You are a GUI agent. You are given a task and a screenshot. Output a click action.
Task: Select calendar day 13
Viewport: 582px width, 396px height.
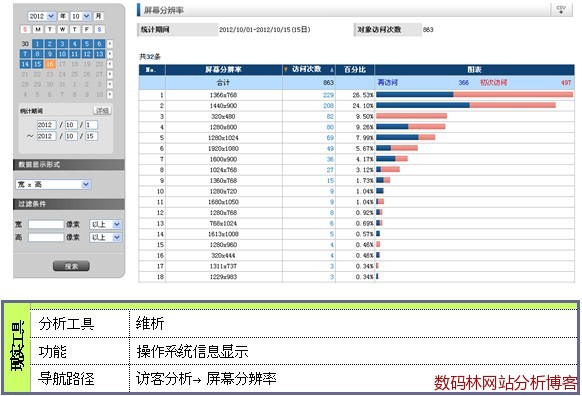coord(99,54)
